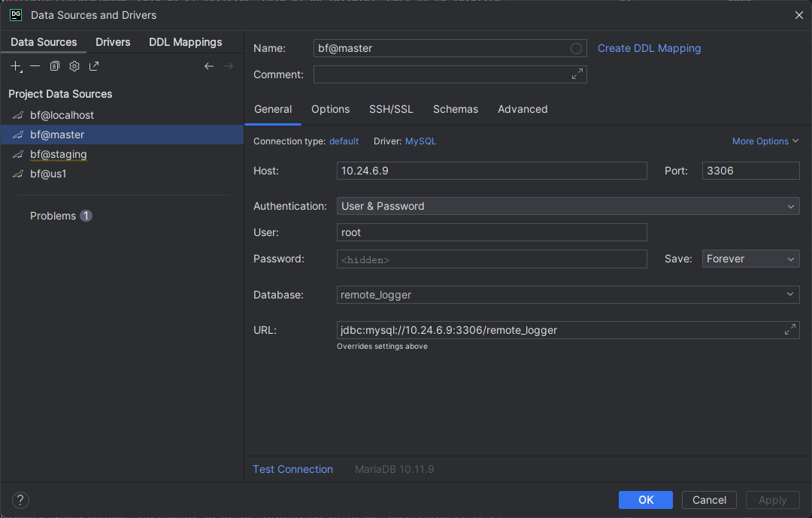This screenshot has height=518, width=812.
Task: Click the Test Connection link
Action: coord(292,469)
